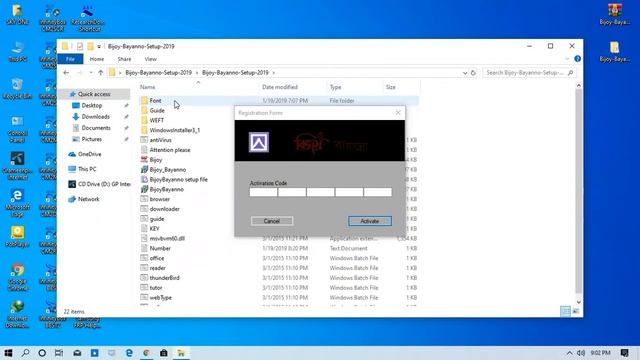Open taskbar Search magnifier

25,353
